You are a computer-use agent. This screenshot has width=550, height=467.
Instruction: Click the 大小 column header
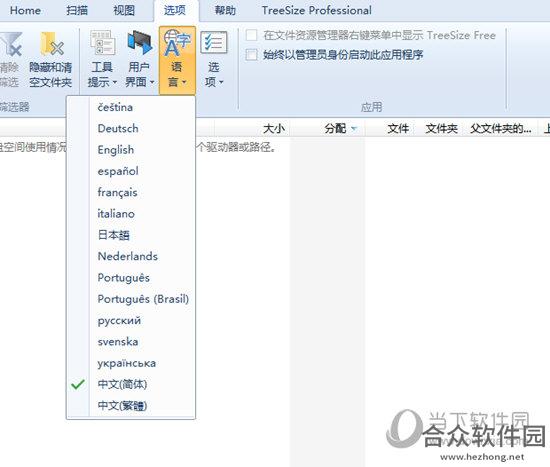point(274,128)
